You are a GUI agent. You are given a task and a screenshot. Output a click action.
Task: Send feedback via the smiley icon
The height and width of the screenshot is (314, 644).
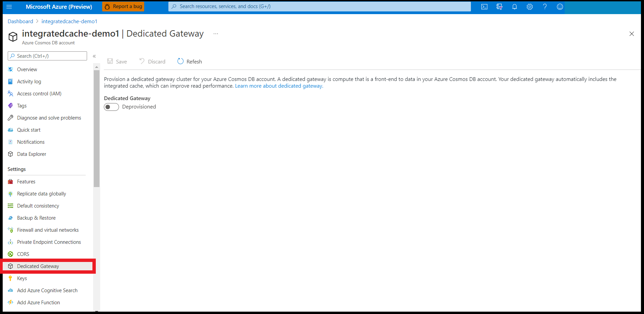(560, 6)
